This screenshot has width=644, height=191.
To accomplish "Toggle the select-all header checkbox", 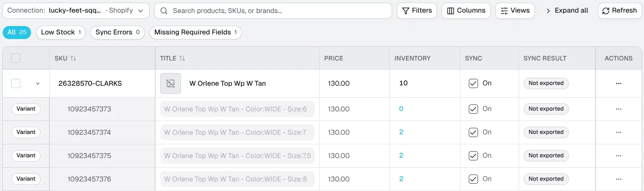I will [16, 58].
